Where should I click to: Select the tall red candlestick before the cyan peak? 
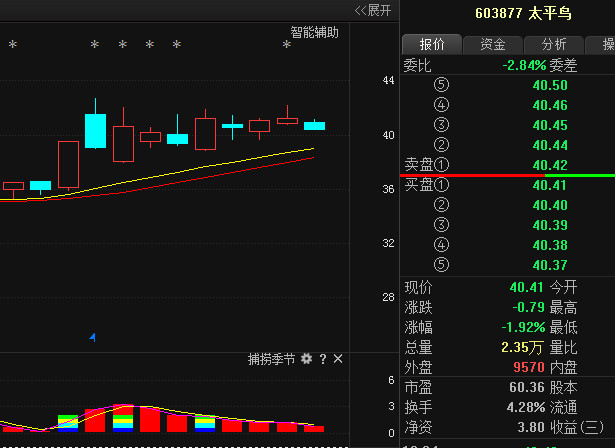coord(68,165)
